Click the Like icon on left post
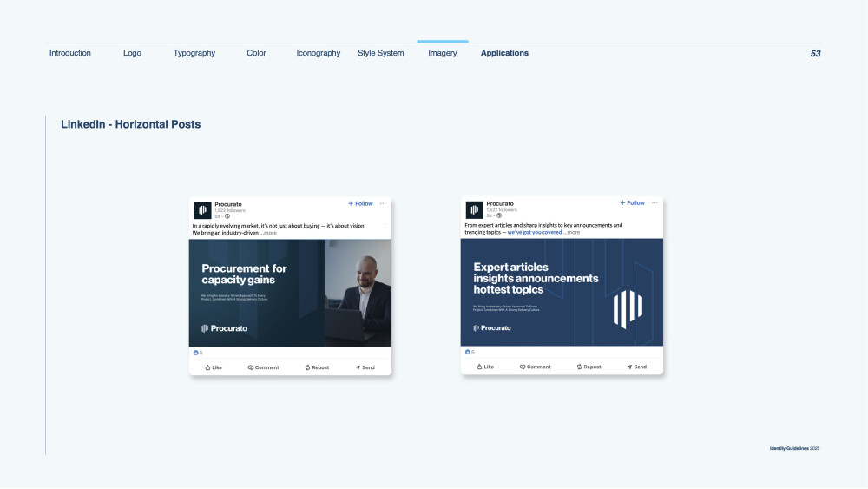Image resolution: width=868 pixels, height=489 pixels. coord(207,367)
